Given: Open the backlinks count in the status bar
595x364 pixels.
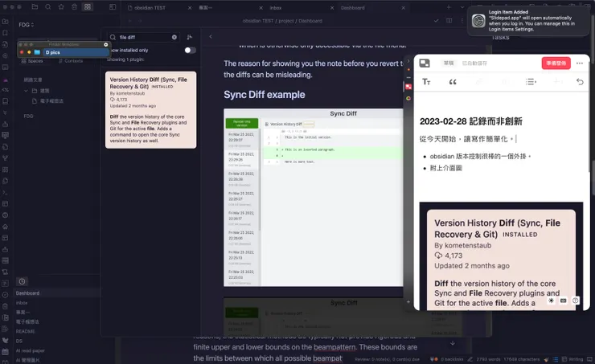Looking at the screenshot, I should pos(452,359).
